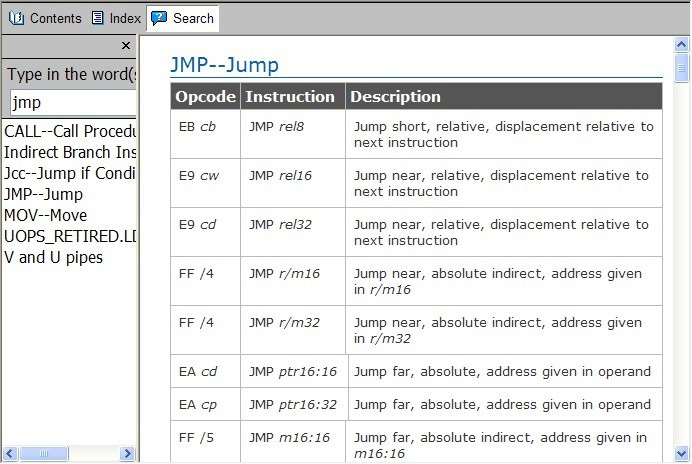
Task: Click the JMP r/m32 instruction cell
Action: (x=293, y=330)
